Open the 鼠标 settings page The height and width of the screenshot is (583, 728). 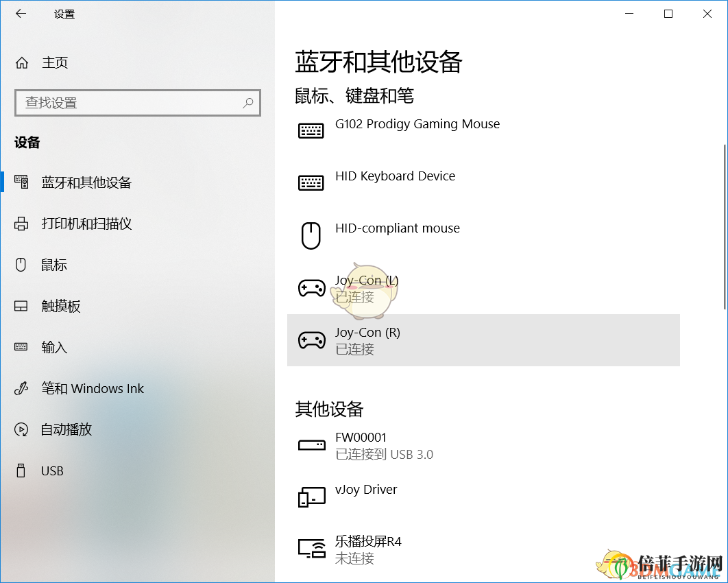tap(54, 265)
